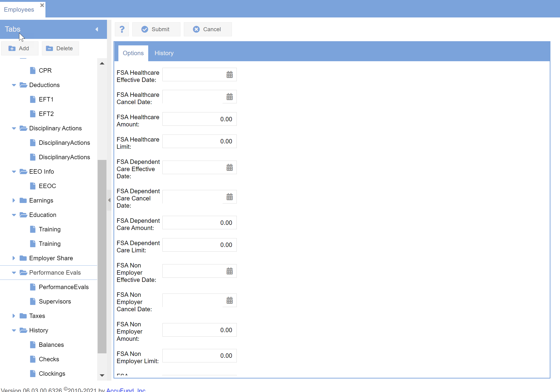The image size is (560, 392).
Task: Open calendar for FSA Dependent Care Cancel Date
Action: tap(229, 197)
